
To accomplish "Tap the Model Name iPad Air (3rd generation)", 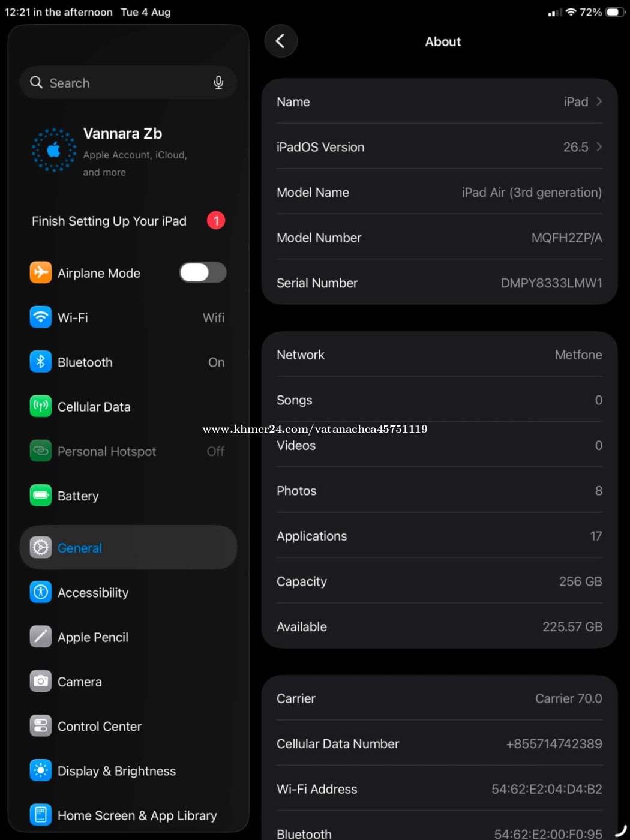I will (532, 192).
